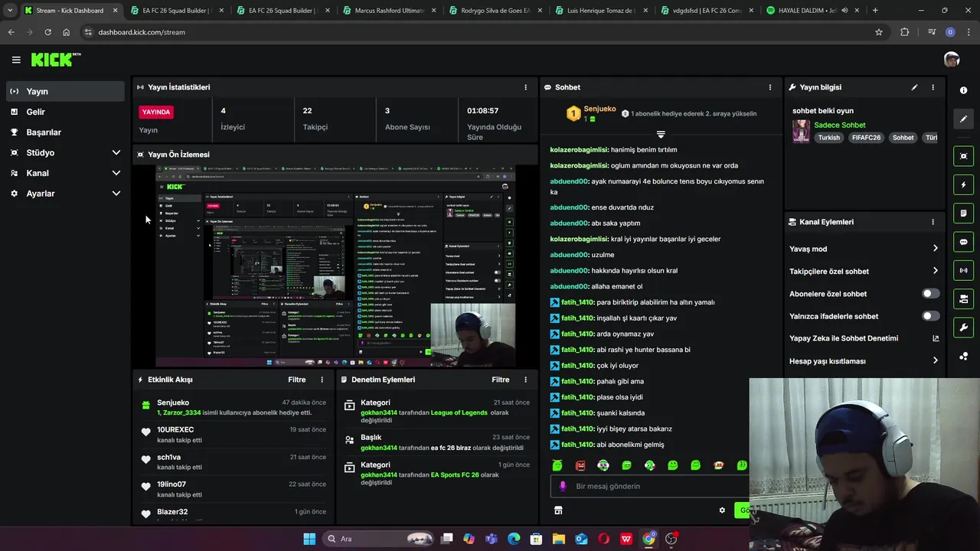Click the microphone icon in message box
Image resolution: width=980 pixels, height=551 pixels.
pos(563,486)
